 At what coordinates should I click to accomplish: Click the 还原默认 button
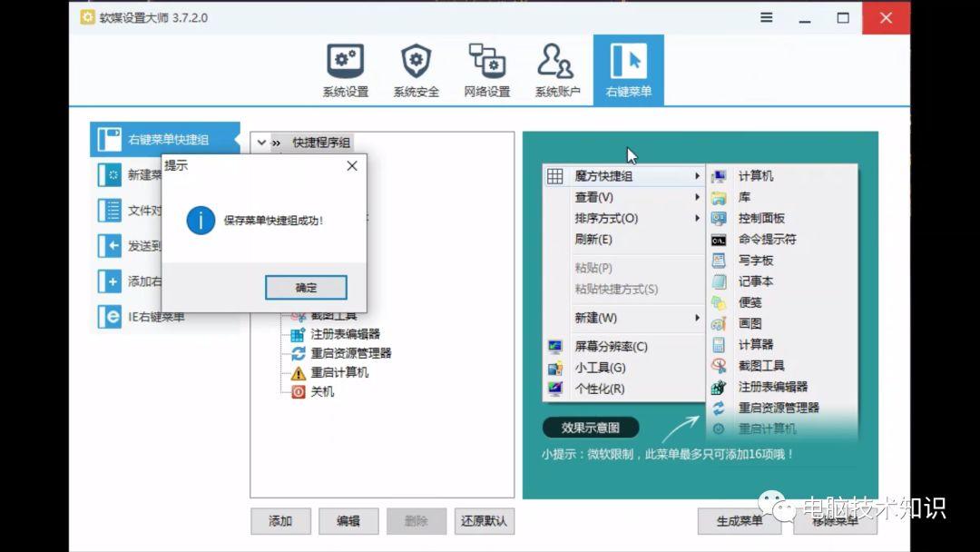pos(484,521)
